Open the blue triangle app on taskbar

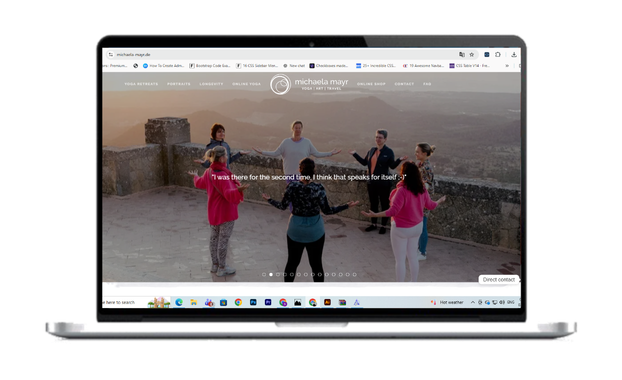tap(357, 302)
